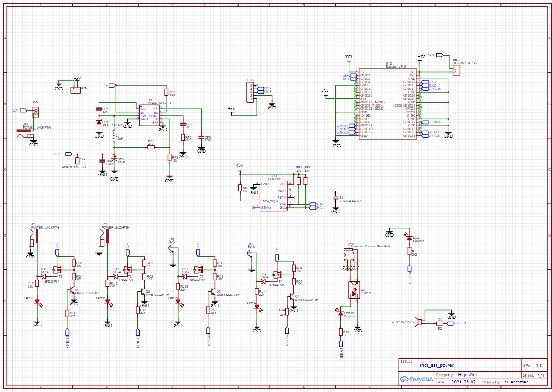The width and height of the screenshot is (552, 392).
Task: Click the LED11 diode symbol
Action: tap(37, 302)
